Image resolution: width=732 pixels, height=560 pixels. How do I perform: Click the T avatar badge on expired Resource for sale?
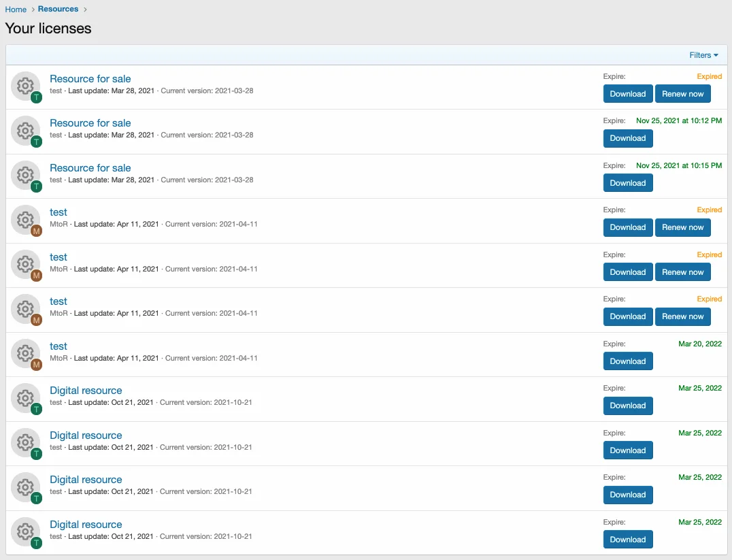click(x=36, y=97)
